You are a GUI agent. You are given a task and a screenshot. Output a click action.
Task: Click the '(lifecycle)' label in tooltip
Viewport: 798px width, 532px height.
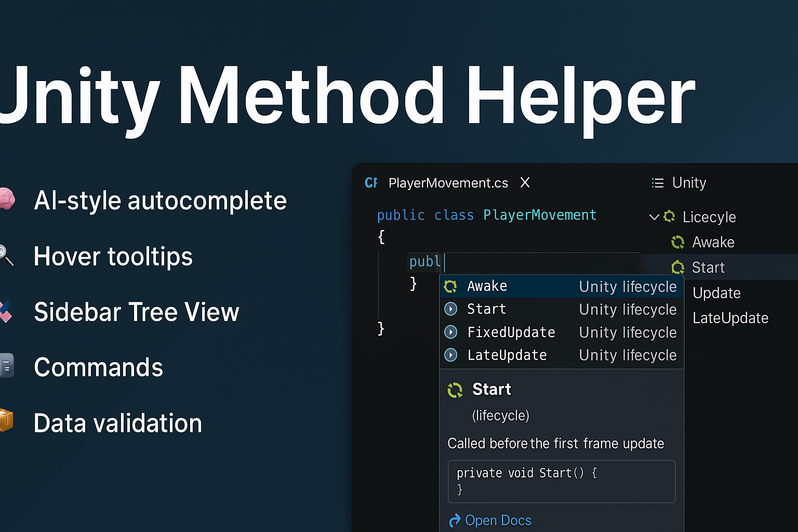501,416
